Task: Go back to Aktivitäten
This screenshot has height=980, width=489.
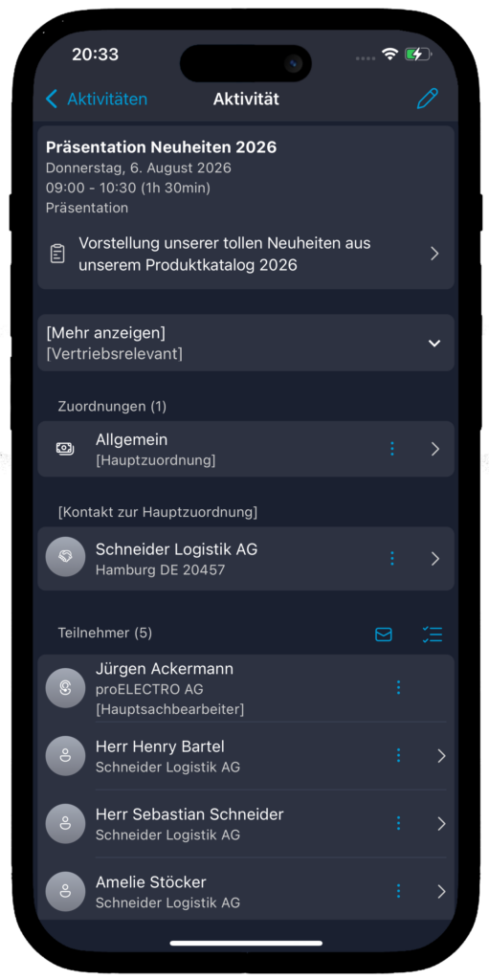Action: tap(97, 99)
